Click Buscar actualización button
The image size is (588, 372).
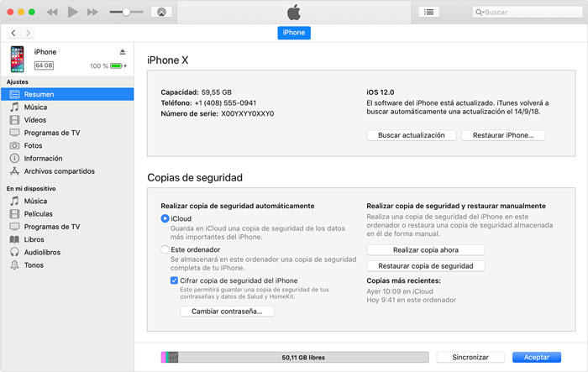[x=412, y=135]
